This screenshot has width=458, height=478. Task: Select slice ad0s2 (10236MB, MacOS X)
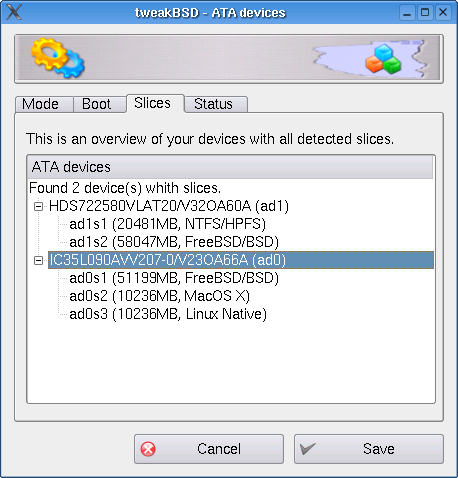coord(159,296)
